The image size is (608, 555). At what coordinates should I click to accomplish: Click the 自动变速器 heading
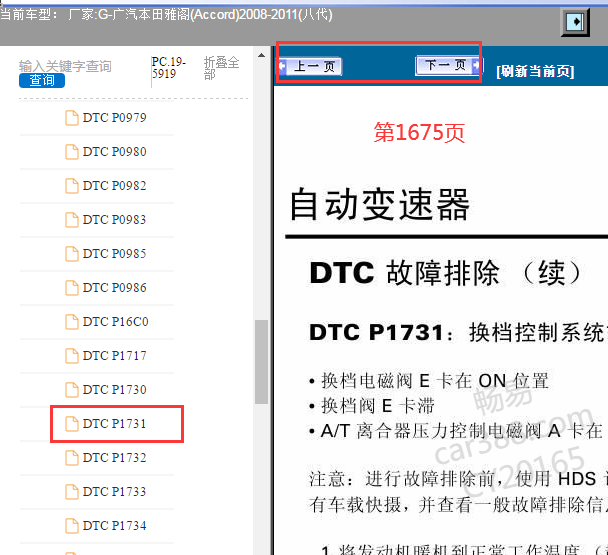[x=380, y=204]
